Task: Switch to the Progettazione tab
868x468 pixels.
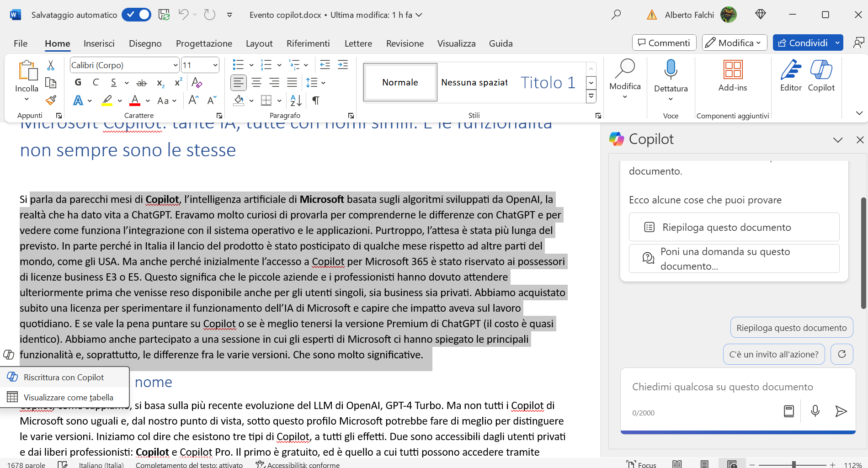Action: tap(204, 43)
